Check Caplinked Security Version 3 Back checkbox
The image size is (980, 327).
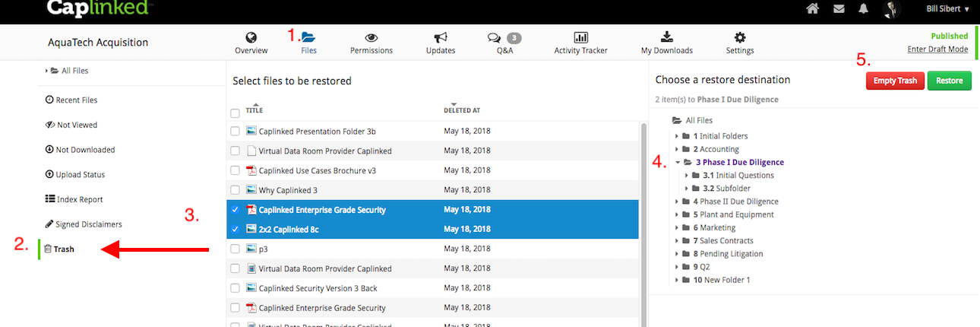[x=236, y=288]
